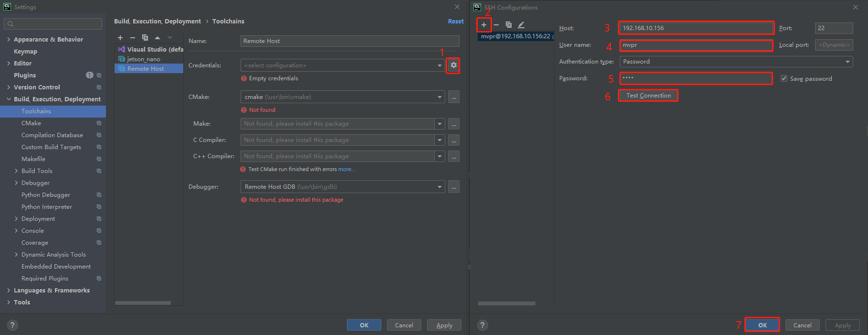Click Cancel in Settings window

404,325
